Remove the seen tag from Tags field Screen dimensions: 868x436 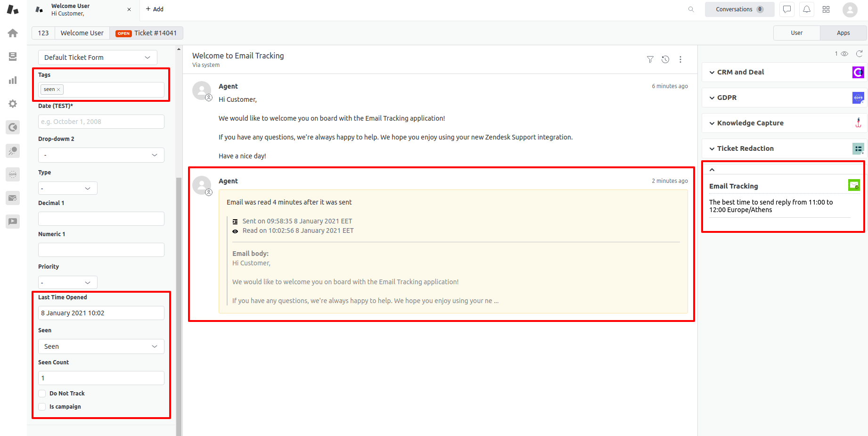(x=58, y=89)
